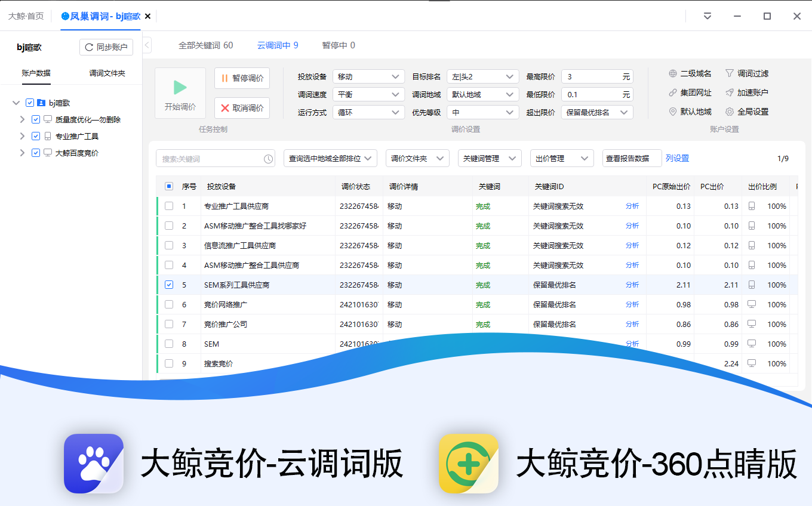Click the 取消调价 cancel button
Image resolution: width=812 pixels, height=506 pixels.
242,108
